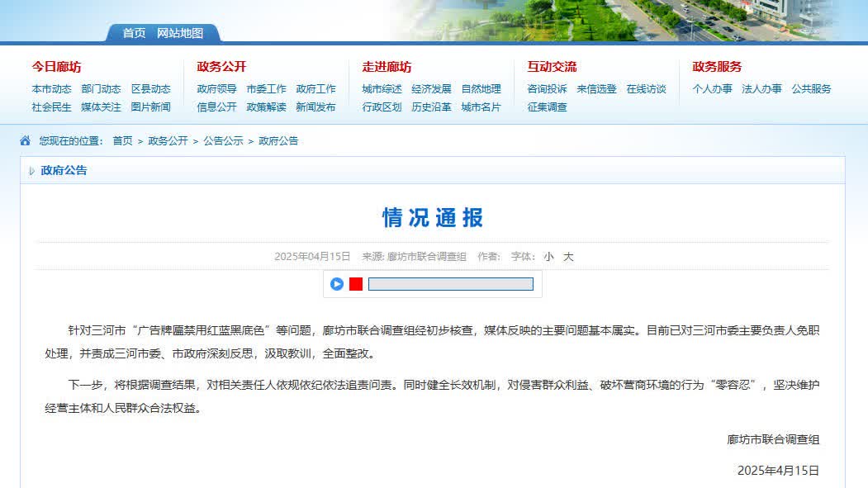
Task: Click the 本市动态 link
Action: [x=51, y=89]
